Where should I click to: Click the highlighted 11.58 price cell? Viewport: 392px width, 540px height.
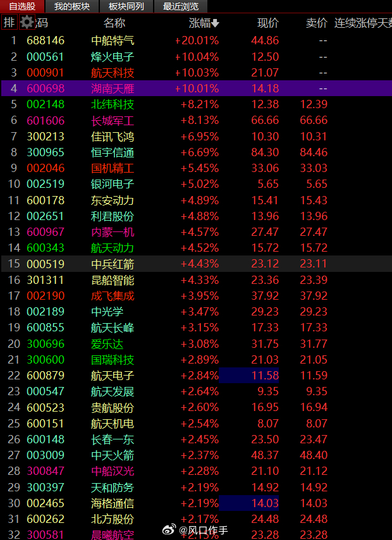[x=249, y=376]
